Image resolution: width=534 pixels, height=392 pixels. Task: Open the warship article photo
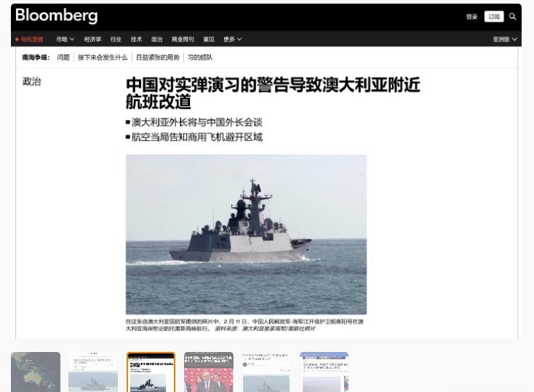pos(246,234)
